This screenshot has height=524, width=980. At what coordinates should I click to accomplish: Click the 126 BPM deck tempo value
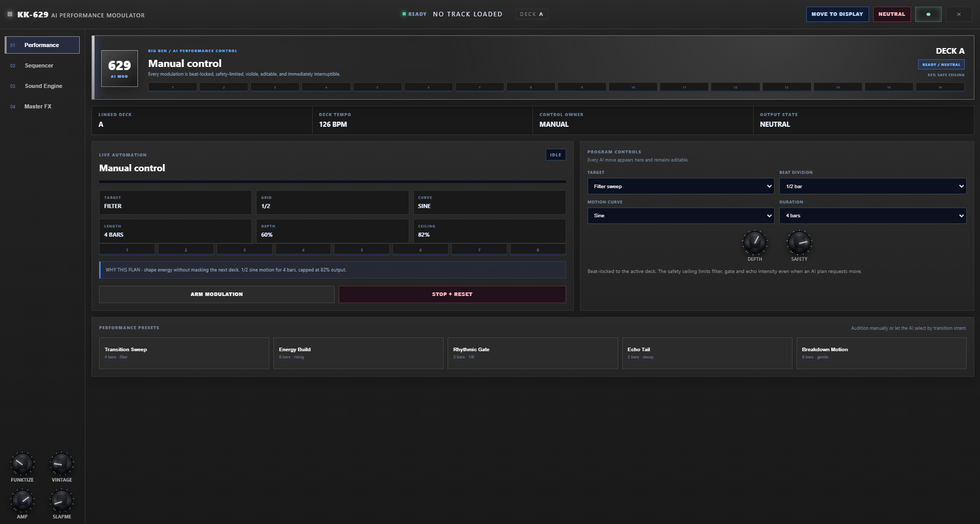pos(333,124)
